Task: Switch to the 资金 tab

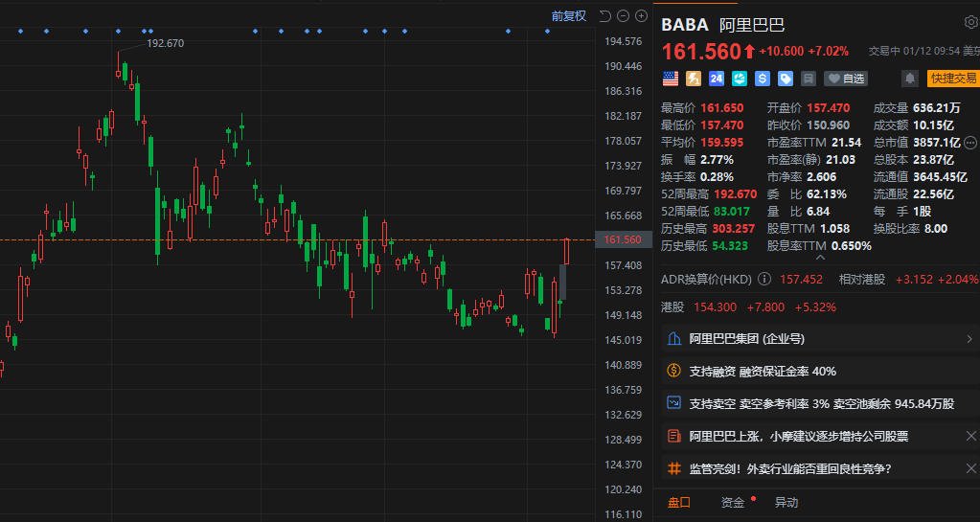Action: tap(733, 503)
